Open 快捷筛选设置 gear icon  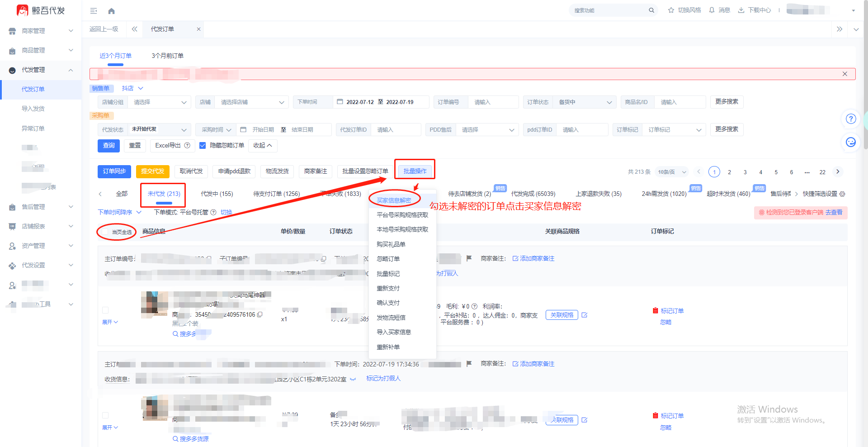click(x=842, y=194)
